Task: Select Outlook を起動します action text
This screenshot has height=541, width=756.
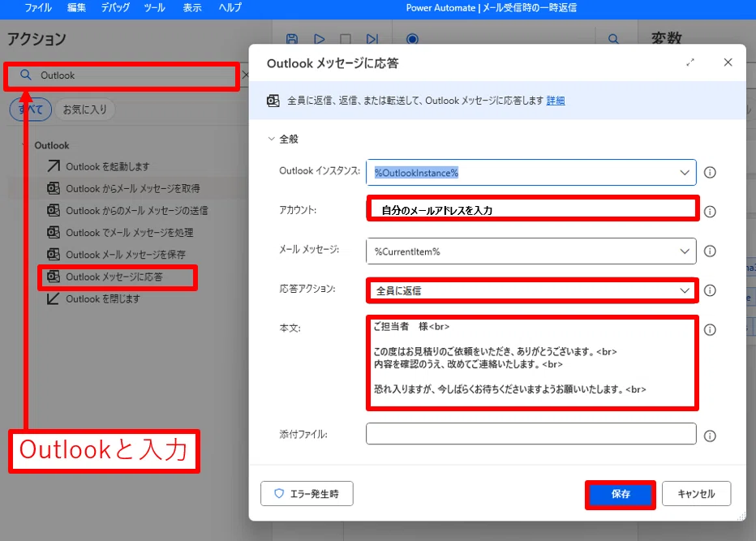Action: click(x=108, y=166)
